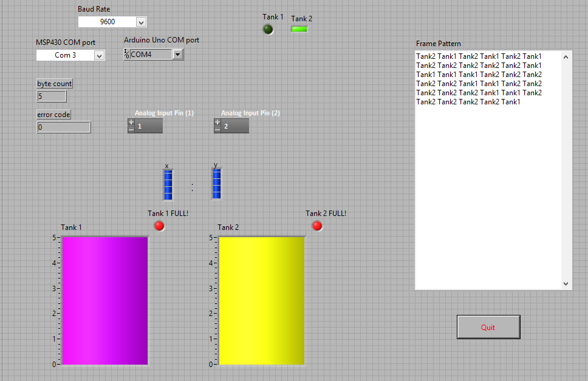The image size is (588, 381).
Task: Open the MSP430 COM port dropdown
Action: 100,55
